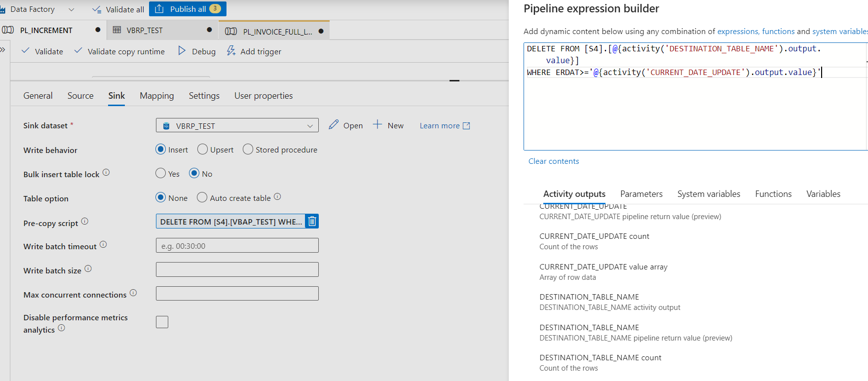Viewport: 868px width, 381px height.
Task: Choose Stored procedure write behavior
Action: pos(248,150)
